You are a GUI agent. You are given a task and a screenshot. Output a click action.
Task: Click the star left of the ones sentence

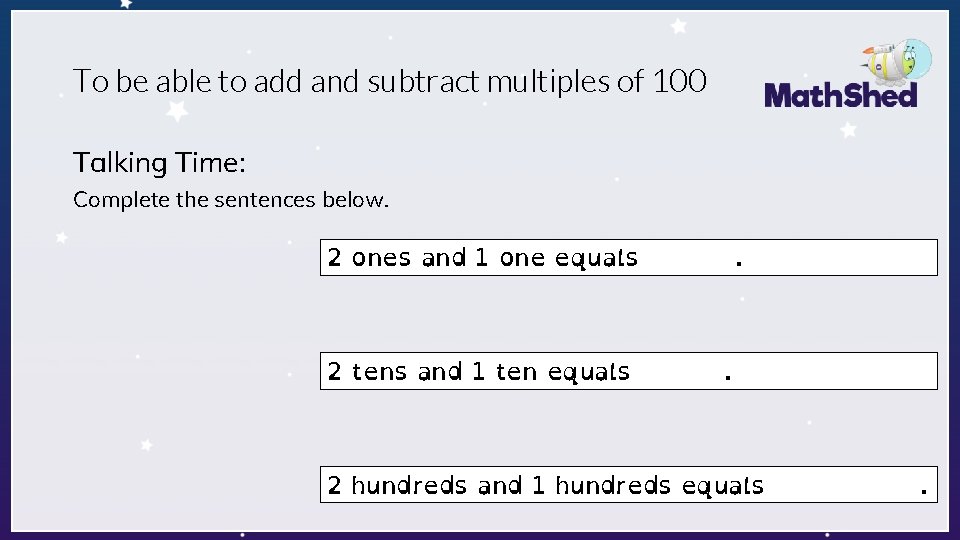(x=62, y=238)
